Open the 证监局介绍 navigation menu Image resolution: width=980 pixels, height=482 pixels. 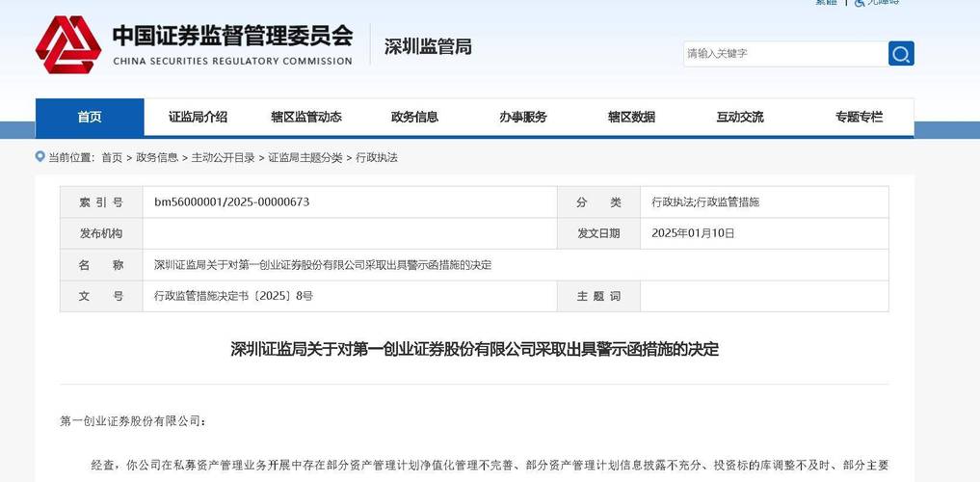pos(199,117)
